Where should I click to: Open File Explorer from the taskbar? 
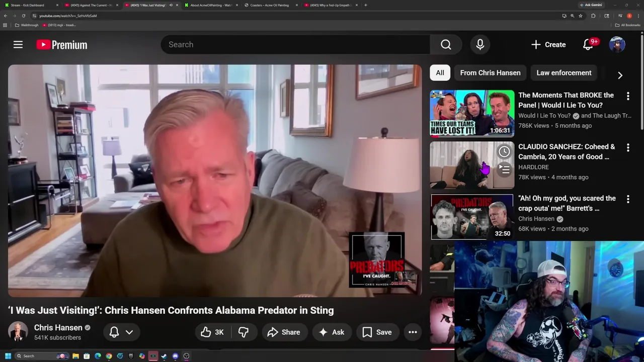[x=75, y=356]
